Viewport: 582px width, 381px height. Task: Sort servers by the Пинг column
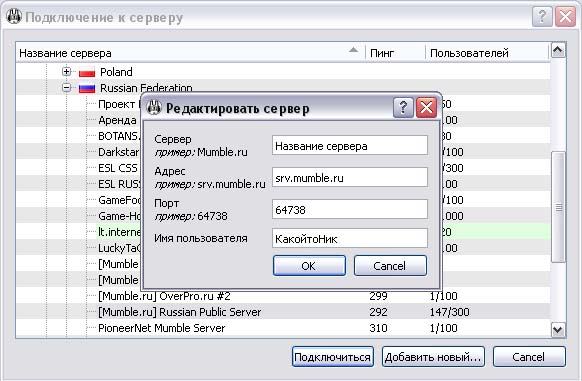coord(395,53)
